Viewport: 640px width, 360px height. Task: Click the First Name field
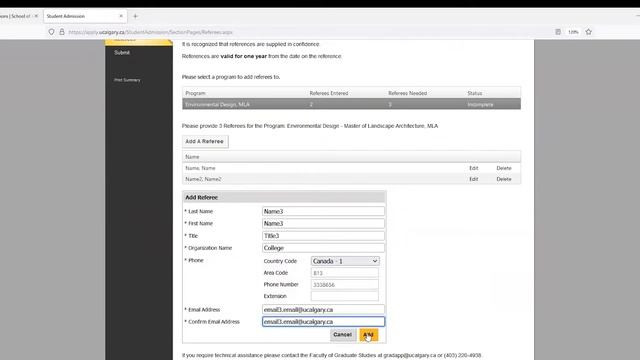pyautogui.click(x=323, y=224)
